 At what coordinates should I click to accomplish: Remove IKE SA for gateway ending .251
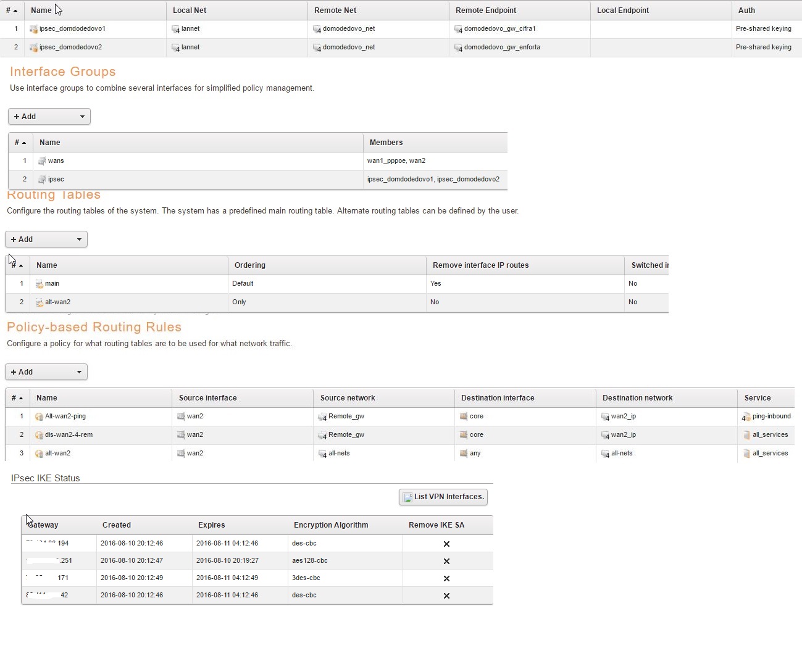446,562
